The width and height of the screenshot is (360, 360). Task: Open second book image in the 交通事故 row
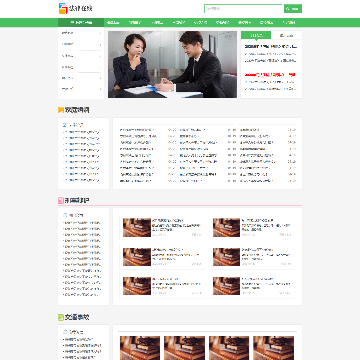[x=184, y=348]
